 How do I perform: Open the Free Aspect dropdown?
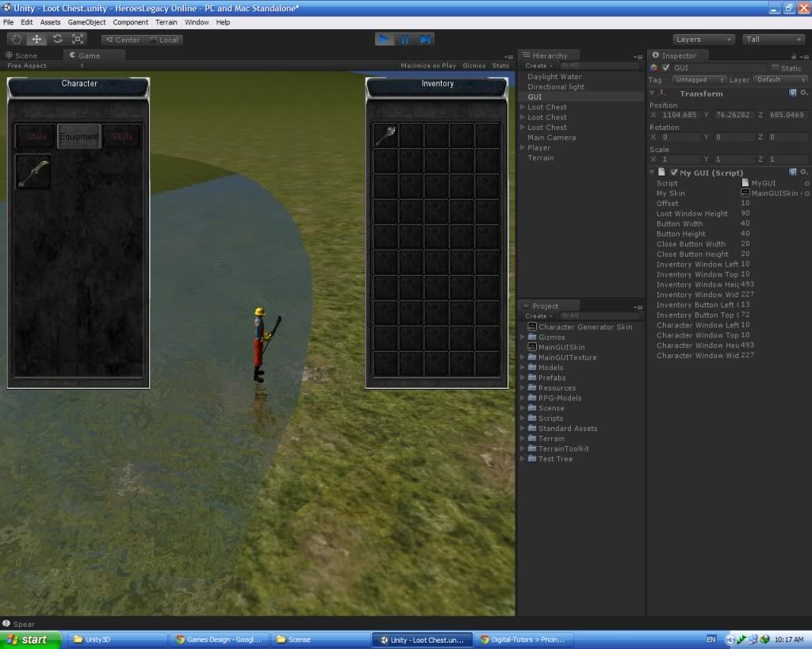click(x=45, y=66)
